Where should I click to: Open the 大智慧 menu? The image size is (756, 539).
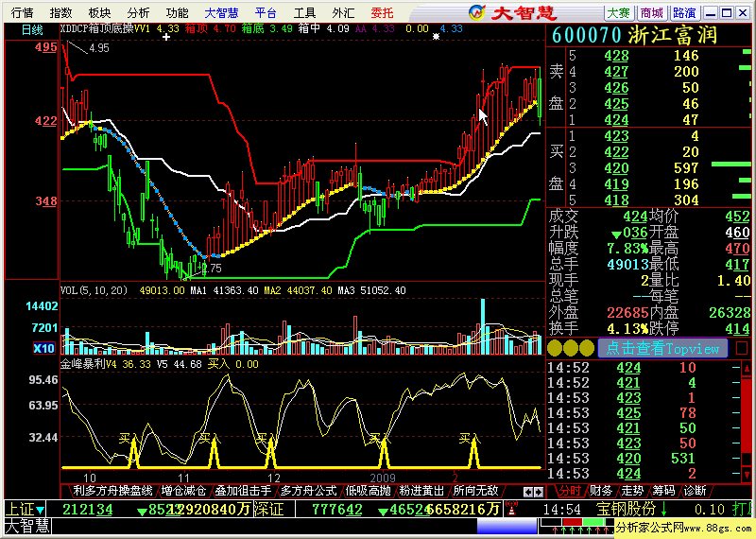pos(221,13)
